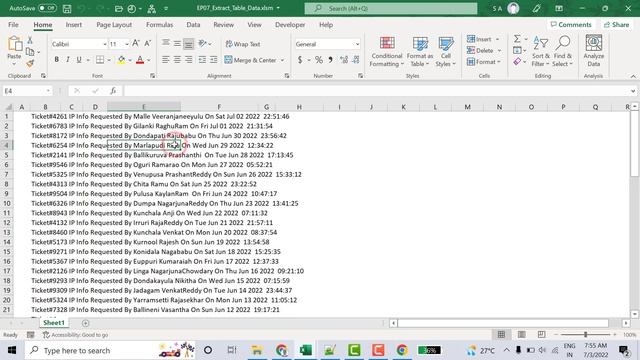Click the Cut scissors icon
The height and width of the screenshot is (360, 640).
point(30,40)
